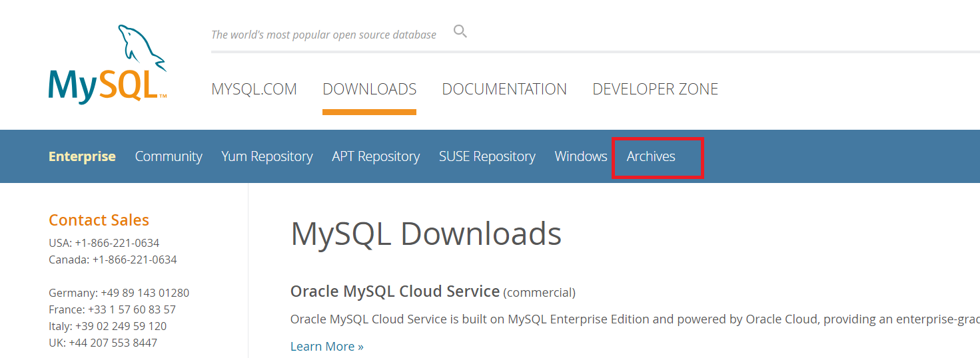Image resolution: width=980 pixels, height=358 pixels.
Task: Follow the Learn More » link
Action: pyautogui.click(x=326, y=347)
